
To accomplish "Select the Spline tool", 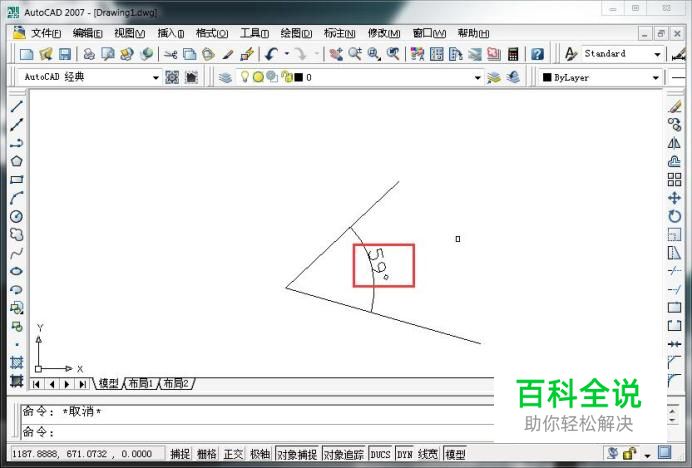I will 17,253.
